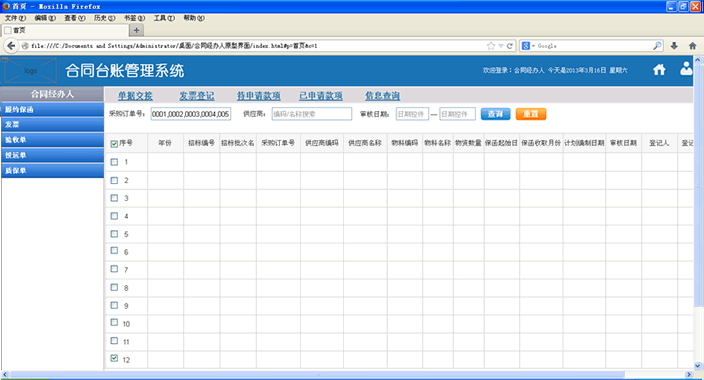Check the checkbox for row 9
The width and height of the screenshot is (704, 380).
(x=114, y=305)
